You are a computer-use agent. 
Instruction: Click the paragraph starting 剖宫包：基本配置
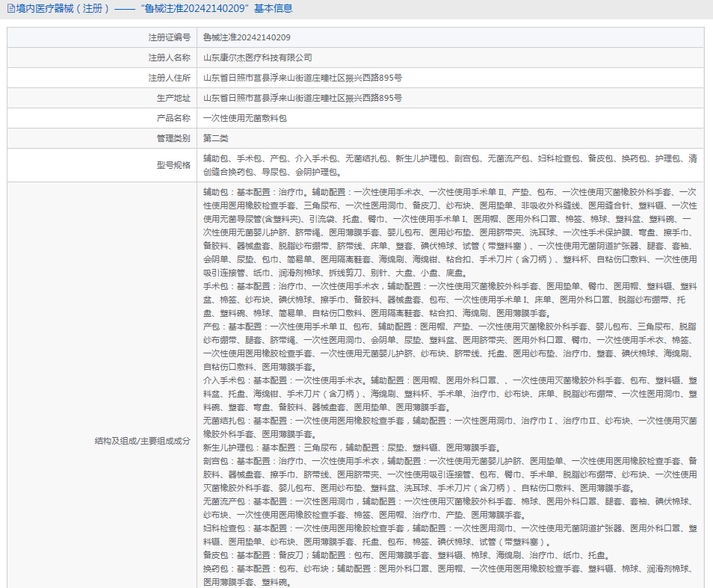coord(450,474)
